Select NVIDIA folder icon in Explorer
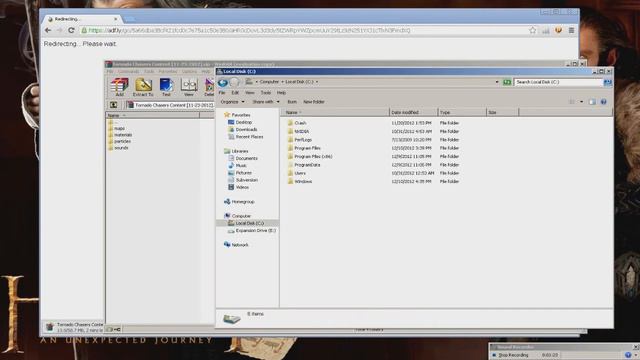The width and height of the screenshot is (640, 360). click(290, 131)
